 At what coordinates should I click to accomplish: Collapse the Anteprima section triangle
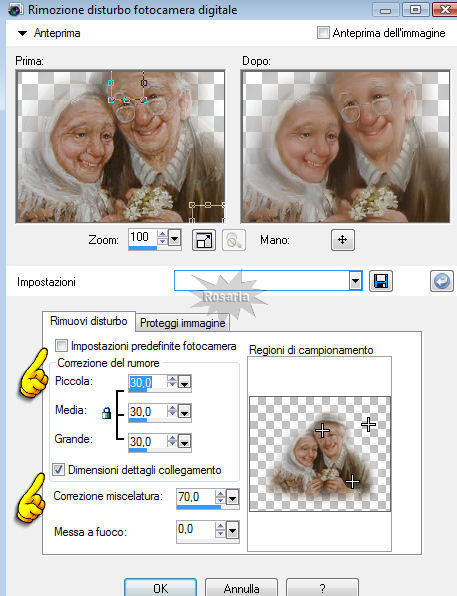click(22, 33)
